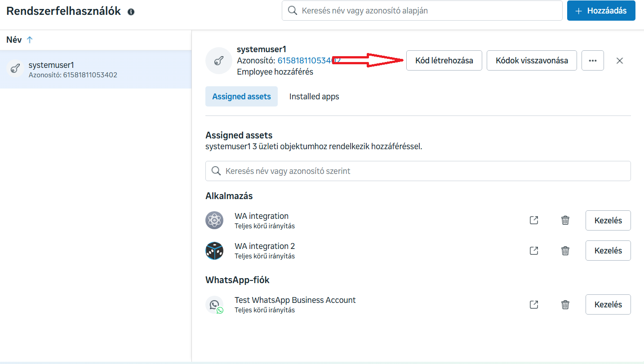644x364 pixels.
Task: Switch to Installed apps tab
Action: pos(314,97)
